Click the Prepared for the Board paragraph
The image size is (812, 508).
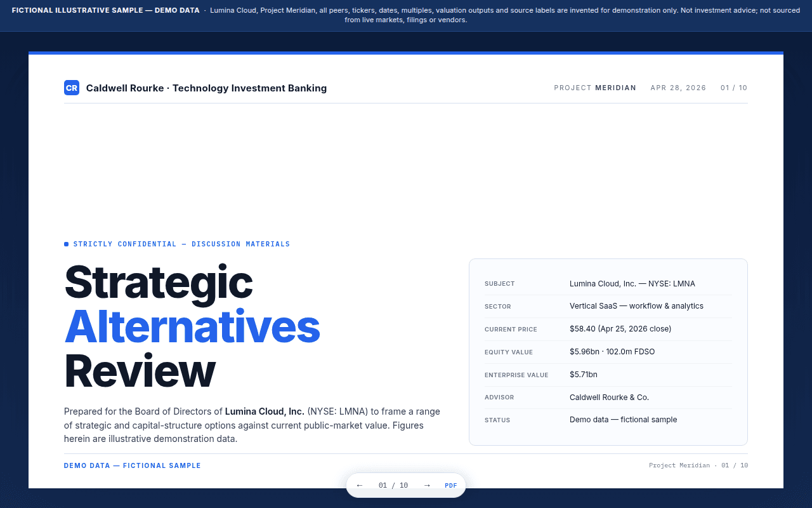click(x=252, y=425)
